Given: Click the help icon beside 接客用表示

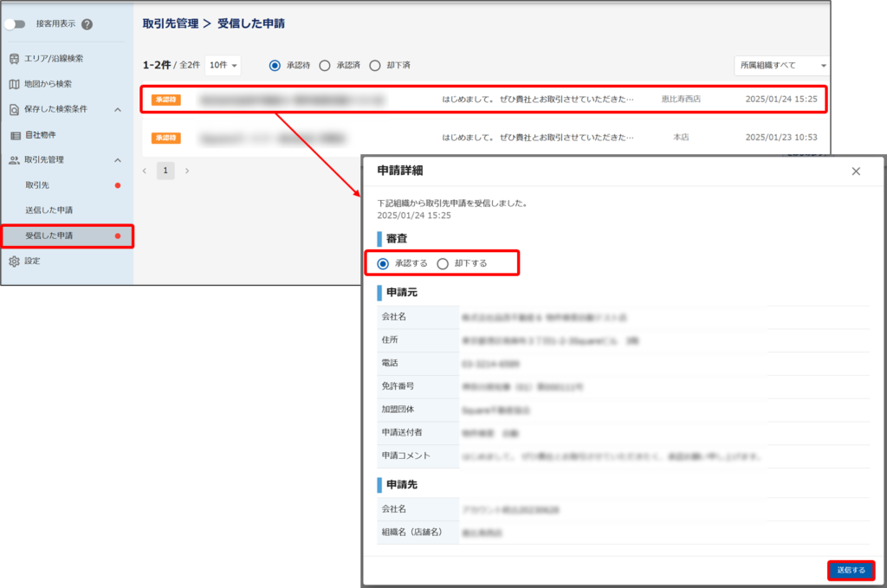Looking at the screenshot, I should click(x=87, y=24).
